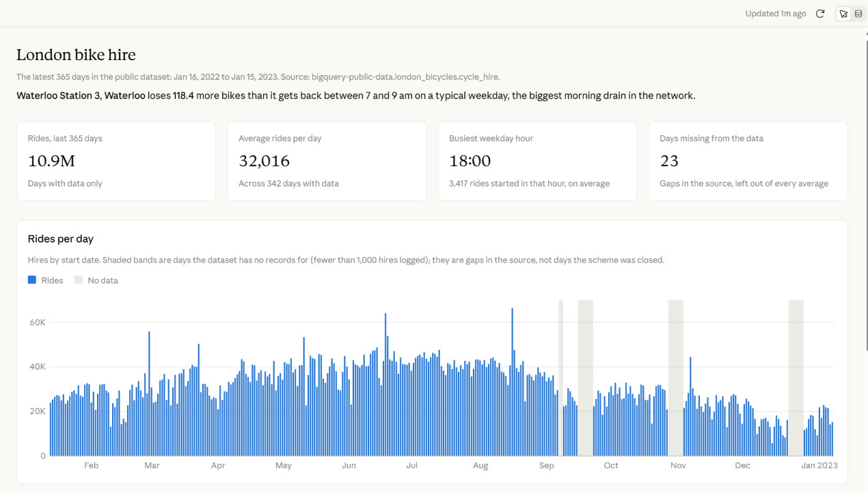The width and height of the screenshot is (868, 492).
Task: Click Across 342 days with data caption
Action: 288,183
